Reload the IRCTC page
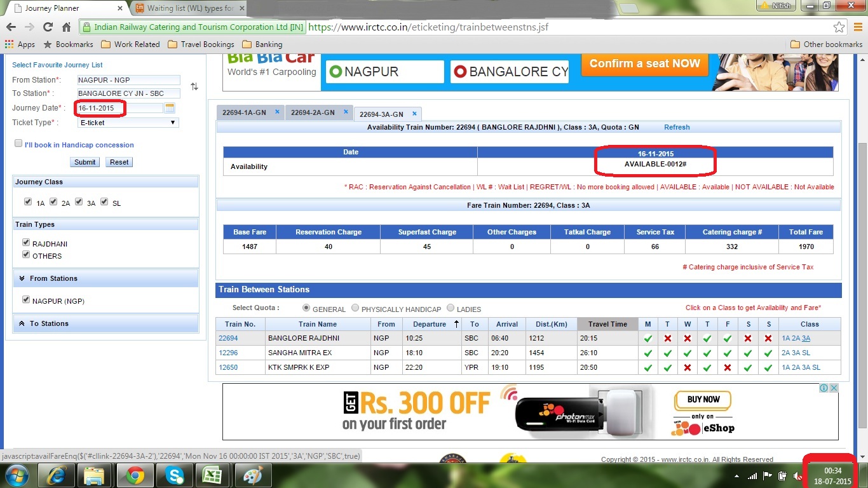The image size is (868, 488). [48, 27]
